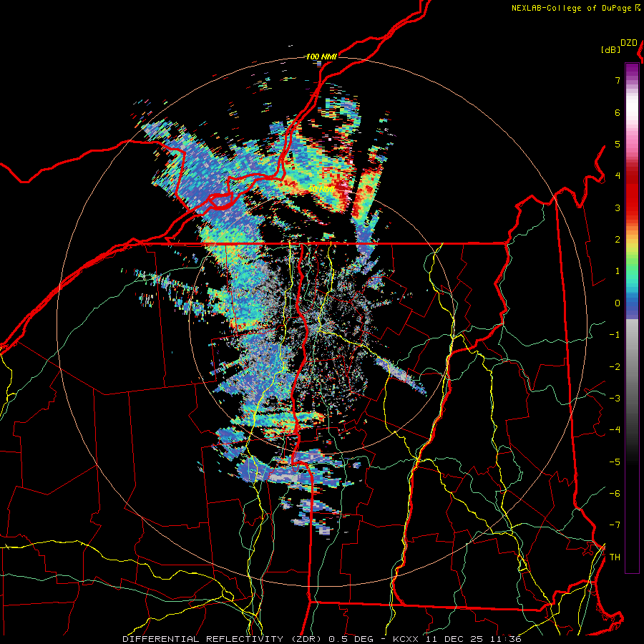644x644 pixels.
Task: Select the -1 dB scale label
Action: (x=615, y=335)
